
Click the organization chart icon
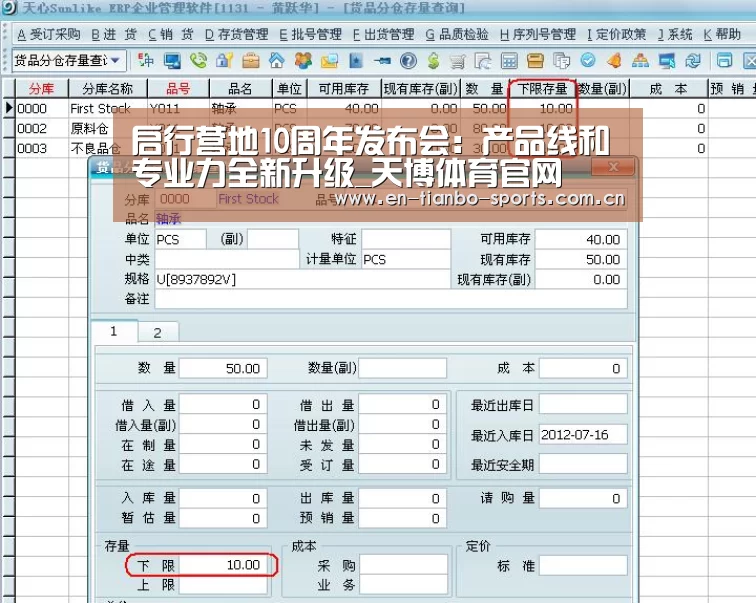[640, 61]
